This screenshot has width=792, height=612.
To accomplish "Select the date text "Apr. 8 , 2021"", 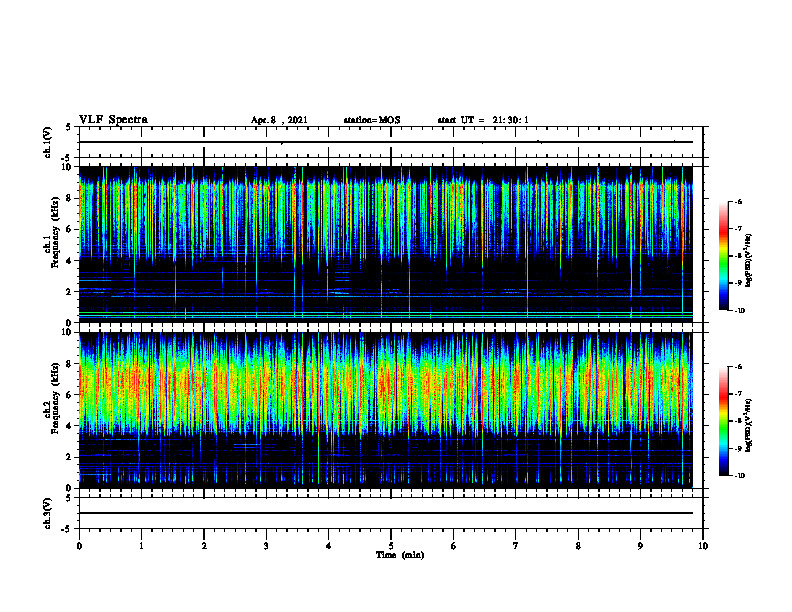I will [x=279, y=120].
